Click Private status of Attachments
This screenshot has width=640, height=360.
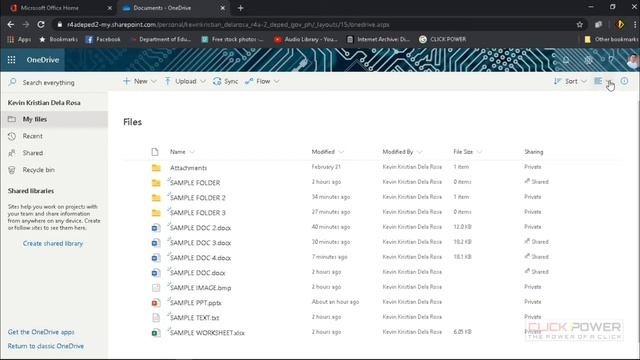click(x=533, y=167)
